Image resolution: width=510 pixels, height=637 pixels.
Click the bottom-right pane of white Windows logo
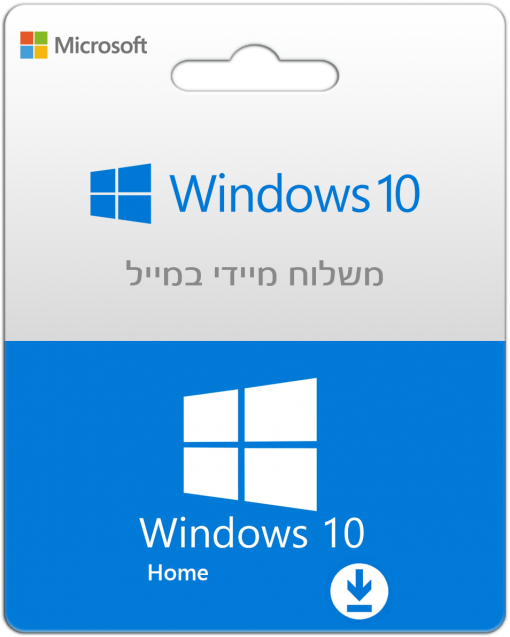pyautogui.click(x=280, y=479)
